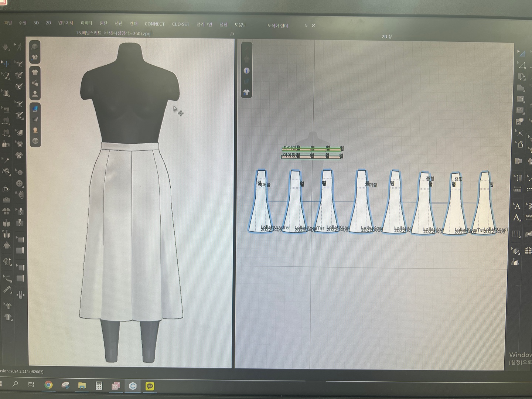Open the 아바타 (Avatar) menu

(x=86, y=23)
